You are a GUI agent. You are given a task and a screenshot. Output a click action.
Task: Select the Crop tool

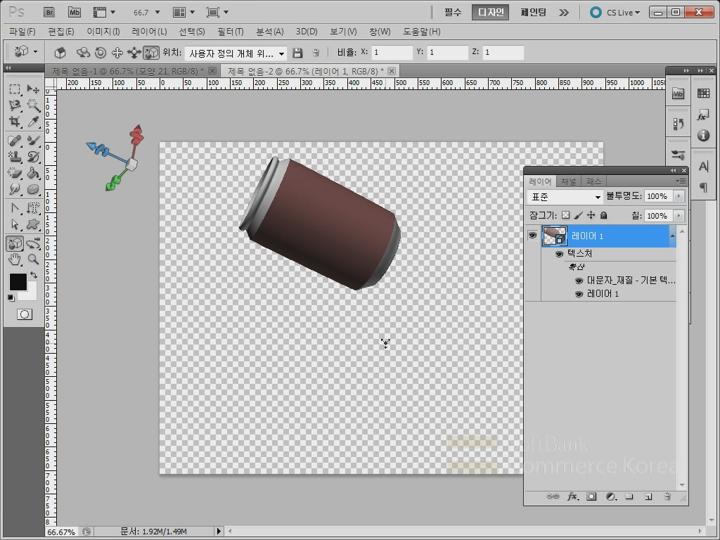(15, 122)
